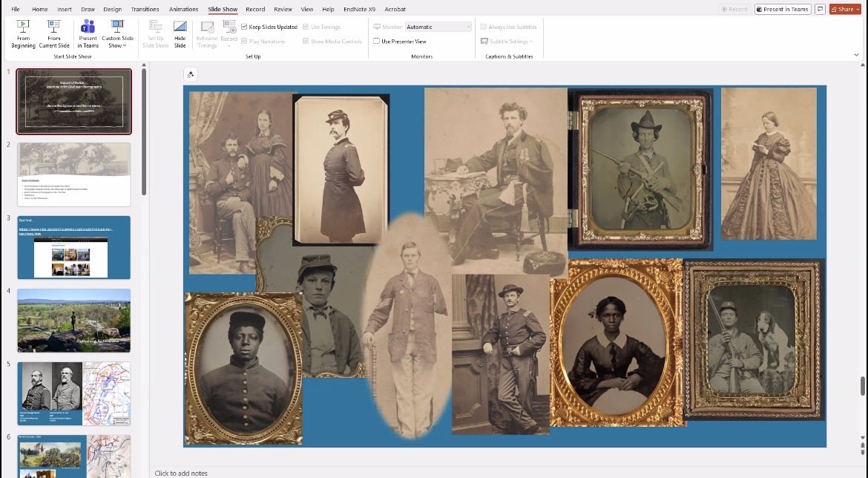Screen dimensions: 868x478
Task: Open the EndNote X9 tab
Action: click(x=359, y=9)
